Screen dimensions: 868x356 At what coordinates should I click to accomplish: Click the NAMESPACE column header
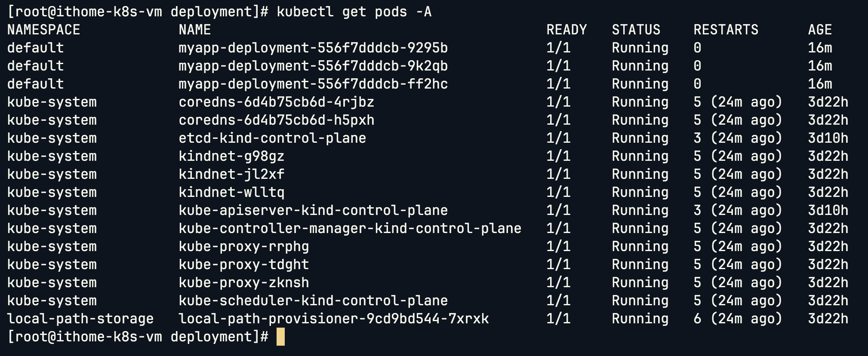[x=43, y=30]
